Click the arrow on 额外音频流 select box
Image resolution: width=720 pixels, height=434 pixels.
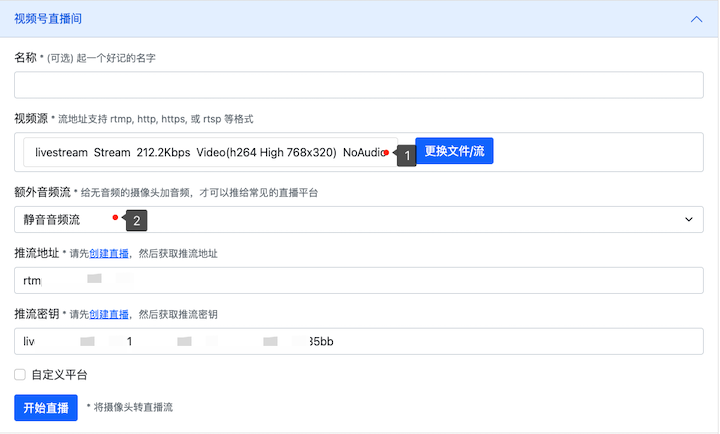688,219
